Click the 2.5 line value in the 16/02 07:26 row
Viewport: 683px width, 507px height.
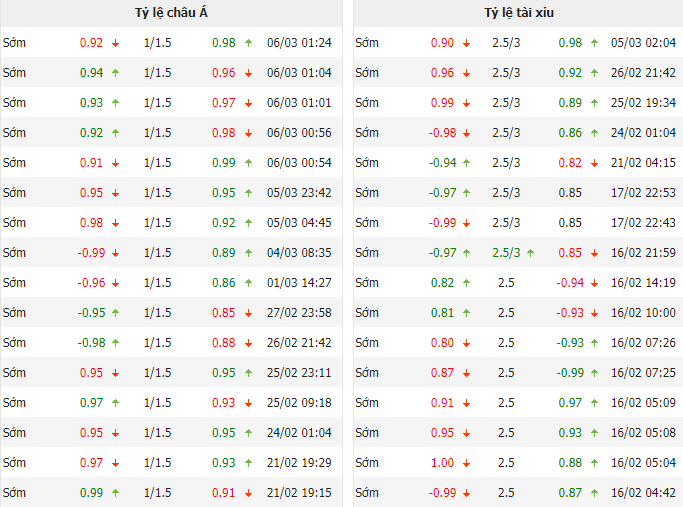506,343
